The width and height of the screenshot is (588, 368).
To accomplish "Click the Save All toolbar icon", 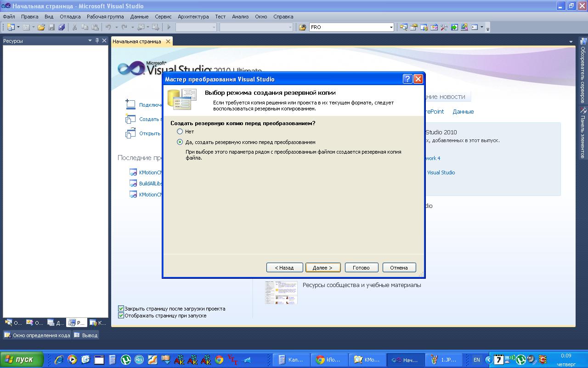I will point(62,27).
